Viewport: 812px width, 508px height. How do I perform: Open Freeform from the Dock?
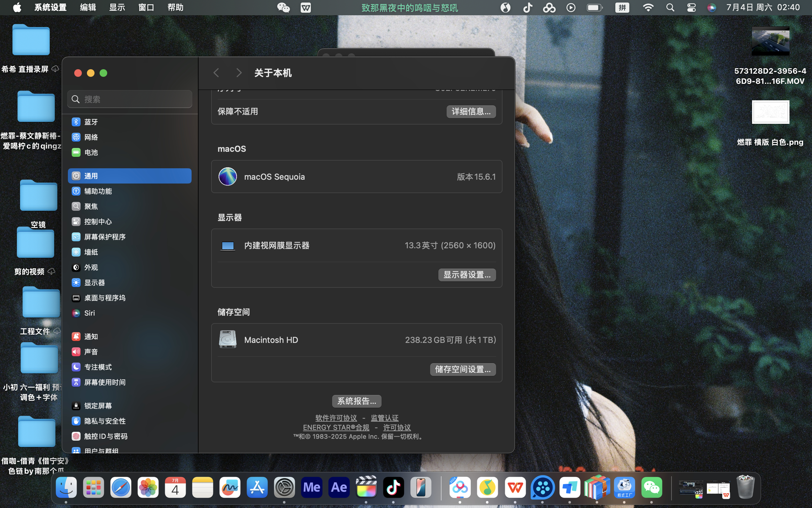(x=230, y=487)
